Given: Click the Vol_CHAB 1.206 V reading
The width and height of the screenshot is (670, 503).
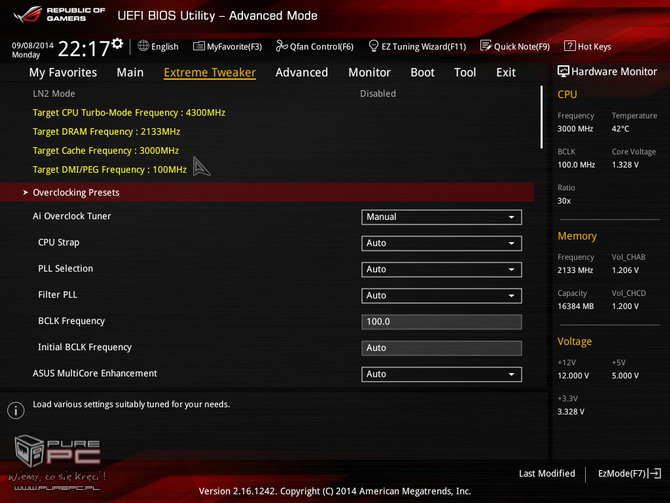Looking at the screenshot, I should point(625,270).
